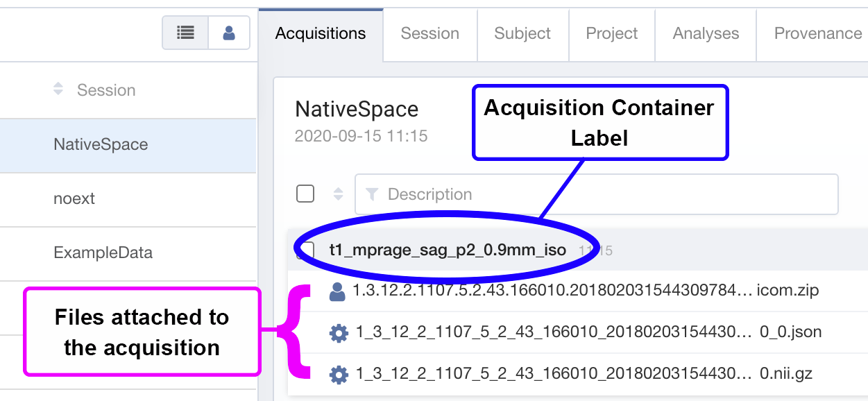Switch to list view icon
Image resolution: width=868 pixels, height=401 pixels.
coord(185,33)
